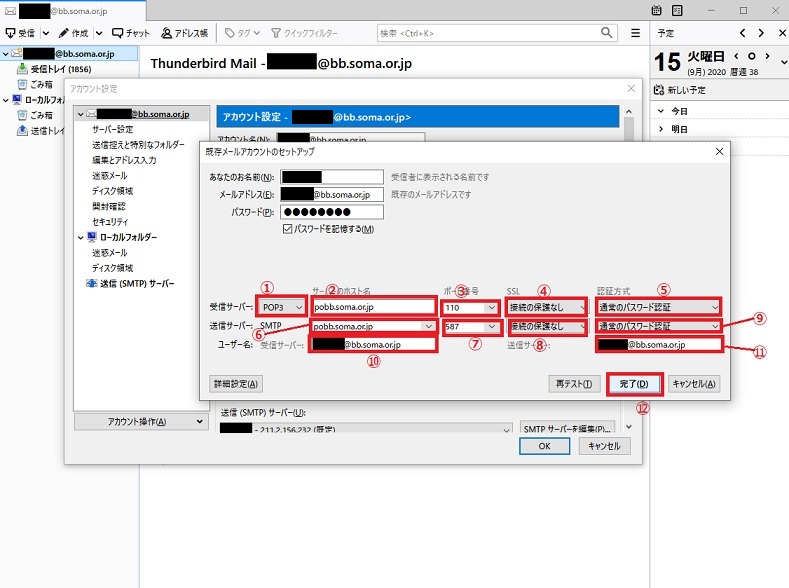Click today circle icon in 予定 header

pos(751,56)
